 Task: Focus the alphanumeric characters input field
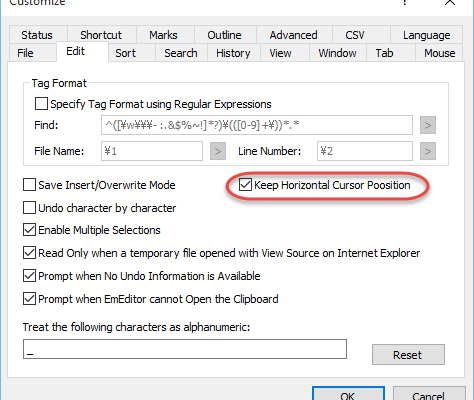coord(185,349)
